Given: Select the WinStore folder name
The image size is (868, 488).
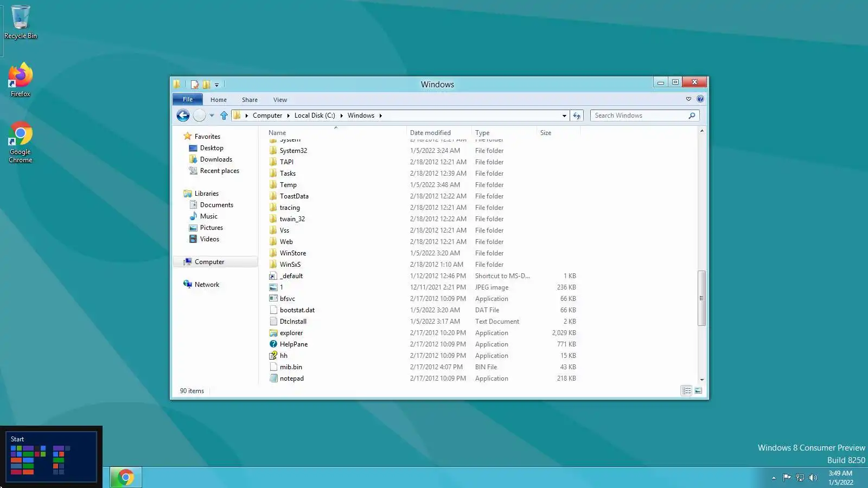Looking at the screenshot, I should (x=293, y=253).
